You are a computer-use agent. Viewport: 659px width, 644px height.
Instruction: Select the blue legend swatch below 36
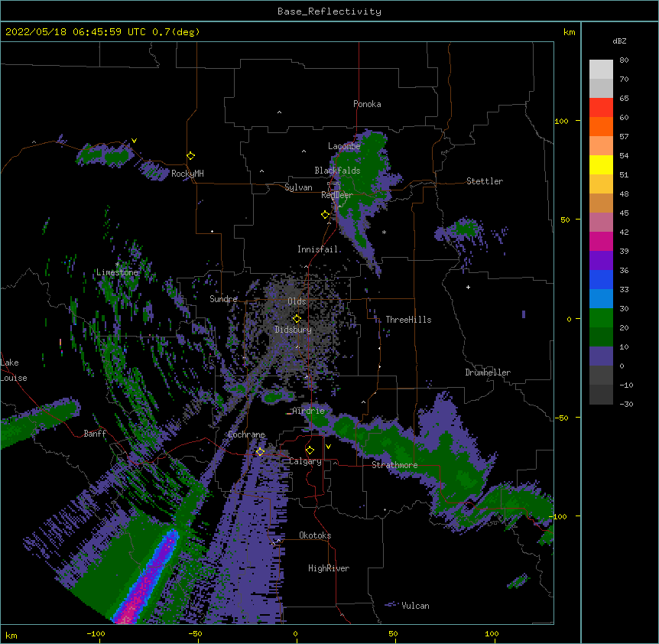[601, 279]
